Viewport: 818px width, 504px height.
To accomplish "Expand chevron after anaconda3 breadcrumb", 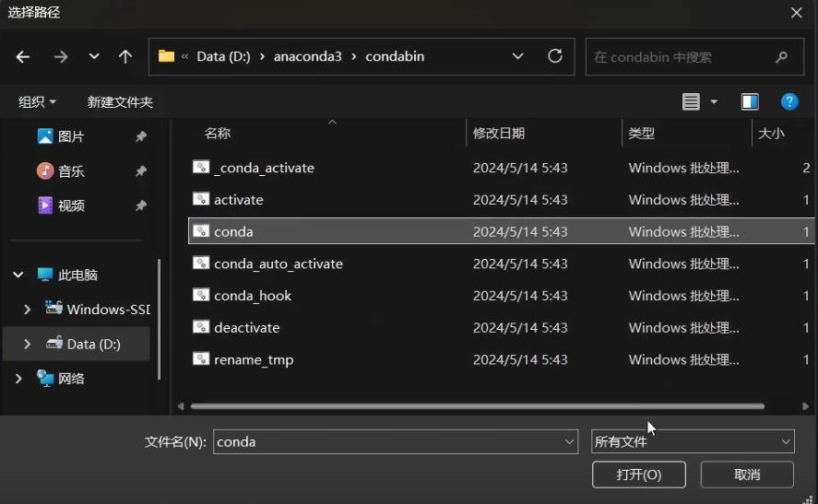I will 354,56.
